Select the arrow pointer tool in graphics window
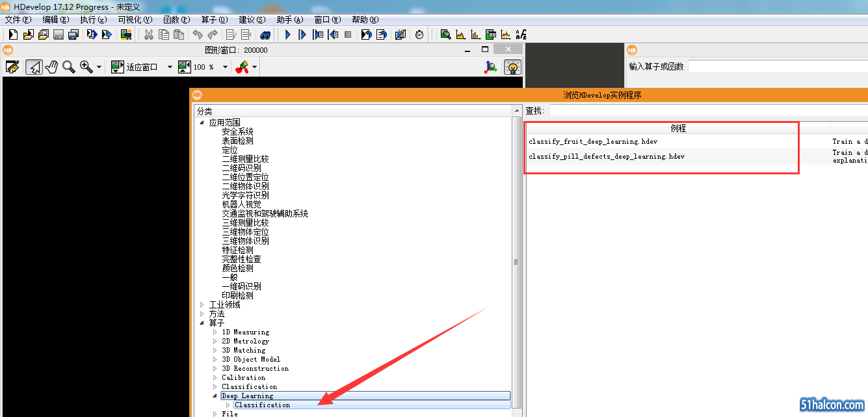 click(x=34, y=67)
